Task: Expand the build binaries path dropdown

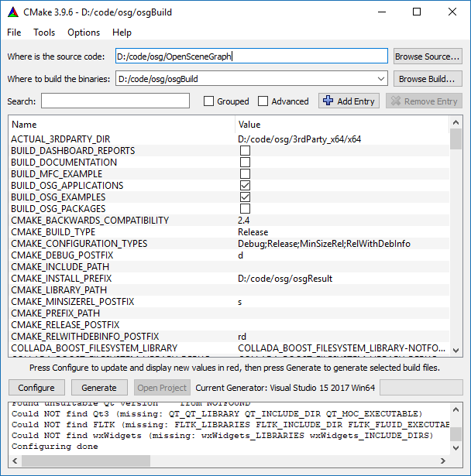Action: click(381, 79)
